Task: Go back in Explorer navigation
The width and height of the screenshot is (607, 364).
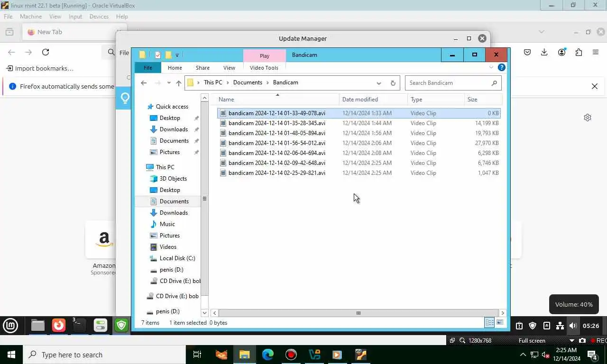Action: pos(144,83)
